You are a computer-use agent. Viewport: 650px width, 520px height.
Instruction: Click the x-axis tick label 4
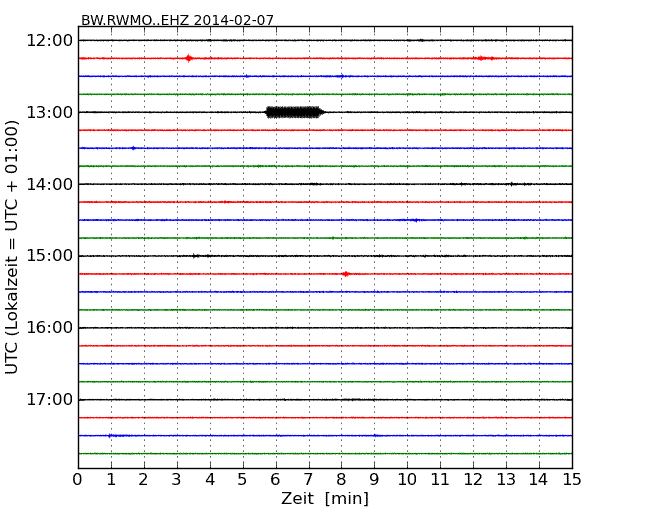pyautogui.click(x=210, y=479)
